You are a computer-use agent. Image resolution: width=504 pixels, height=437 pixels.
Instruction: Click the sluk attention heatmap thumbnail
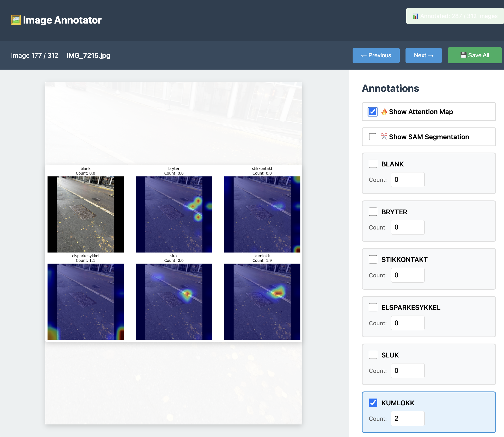174,301
